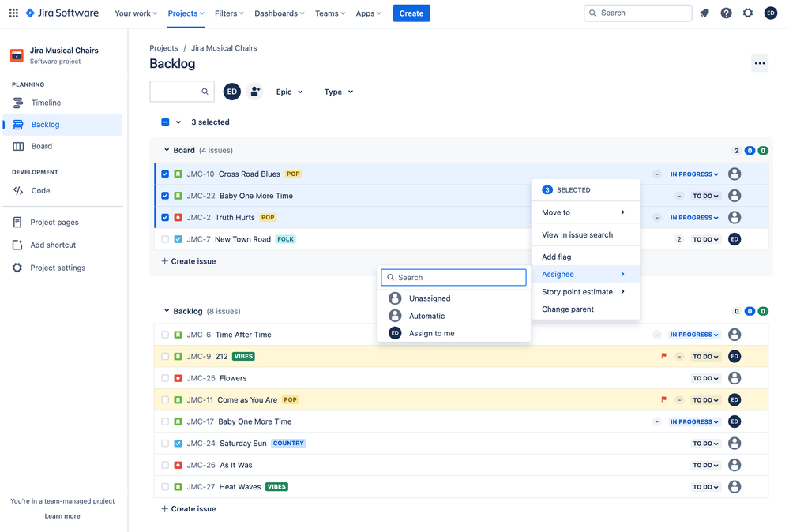Open the Type filter dropdown

[x=339, y=92]
